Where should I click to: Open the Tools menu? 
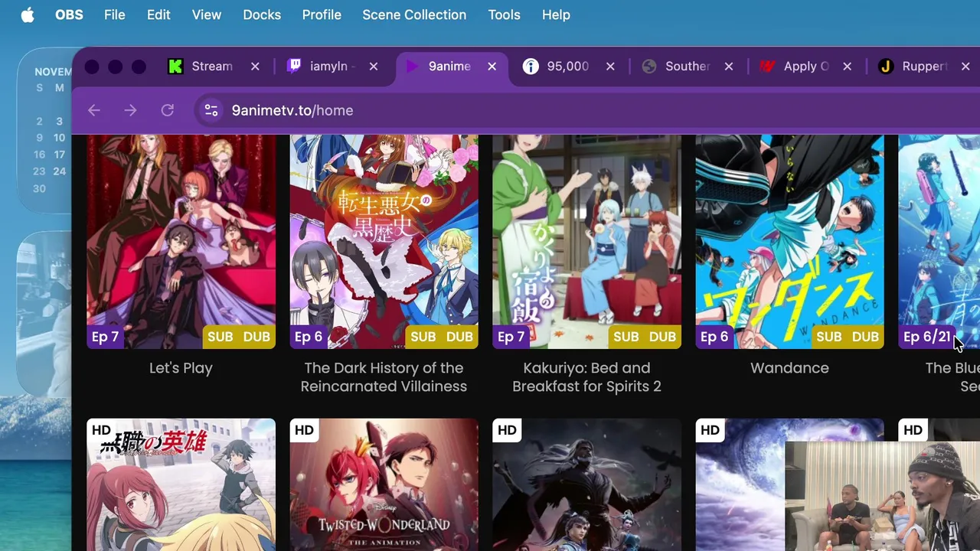click(504, 15)
